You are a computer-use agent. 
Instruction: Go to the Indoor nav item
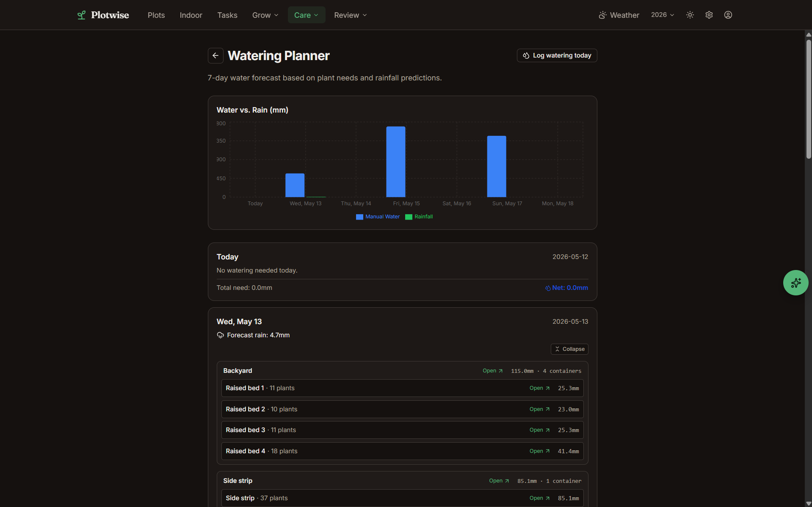(x=191, y=15)
